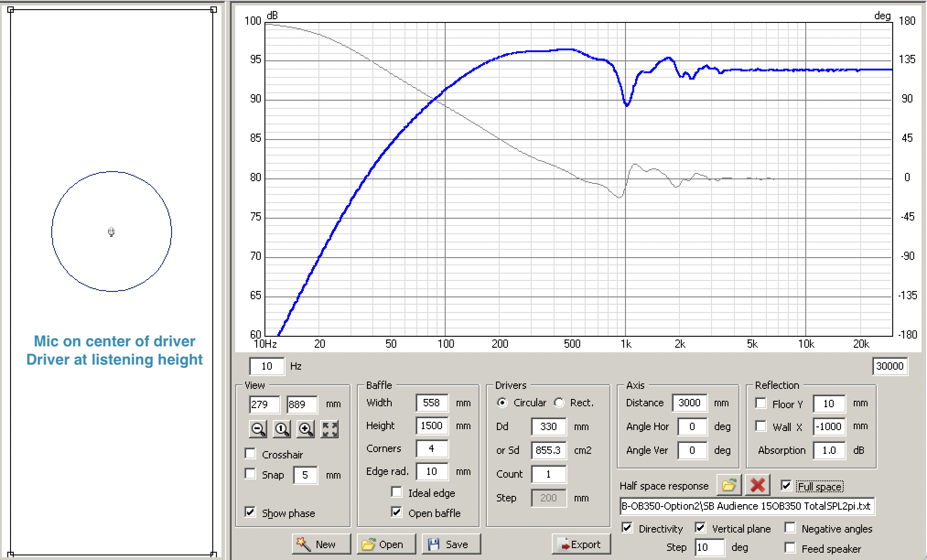Enable the Ideal edge checkbox
This screenshot has height=560, width=927.
(x=397, y=492)
